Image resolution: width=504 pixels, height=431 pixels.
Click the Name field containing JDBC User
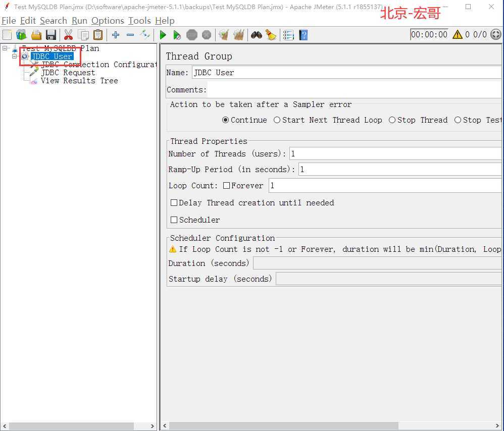tap(346, 73)
